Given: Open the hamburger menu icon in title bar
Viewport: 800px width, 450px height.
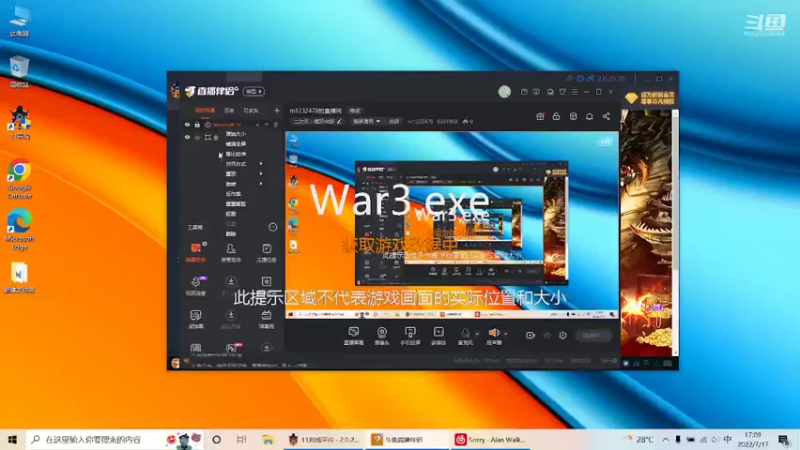Looking at the screenshot, I should (x=574, y=92).
